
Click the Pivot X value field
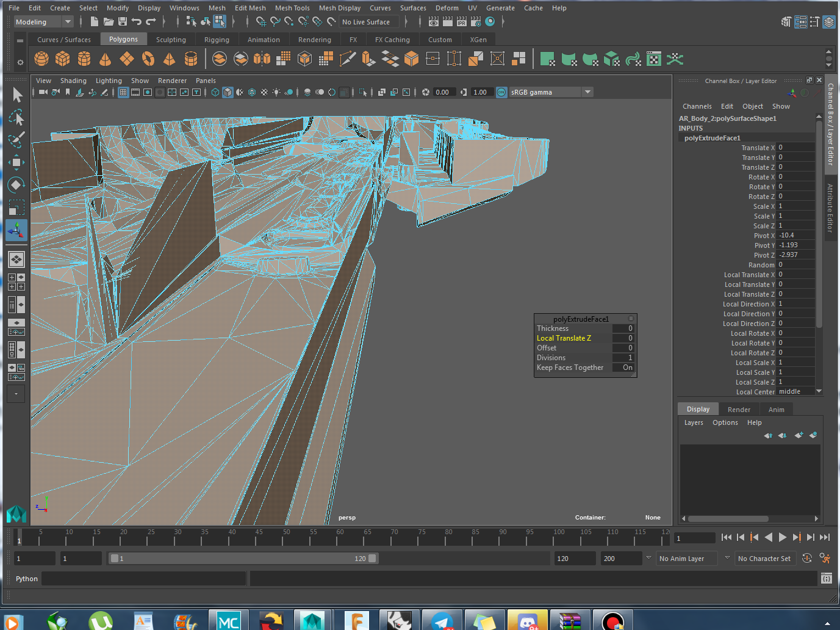coord(795,236)
